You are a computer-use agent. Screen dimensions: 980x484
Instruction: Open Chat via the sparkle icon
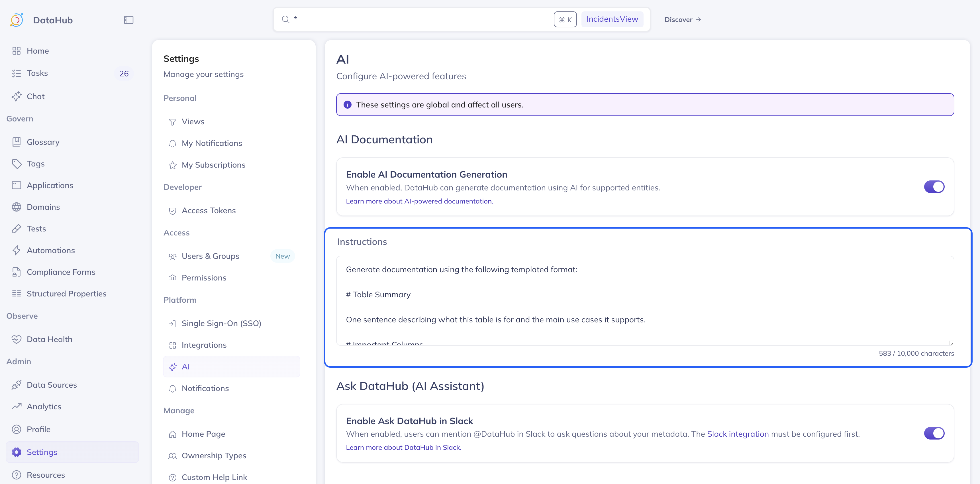(16, 96)
